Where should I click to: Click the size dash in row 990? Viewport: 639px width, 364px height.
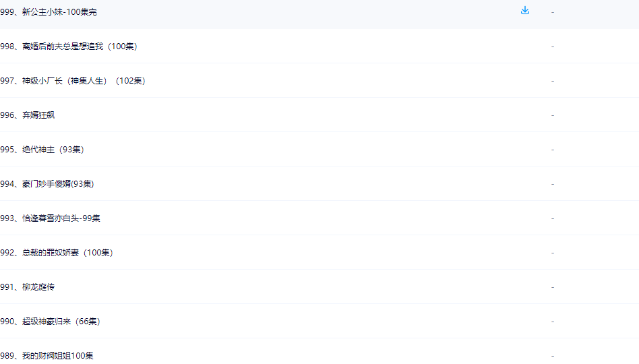point(553,322)
